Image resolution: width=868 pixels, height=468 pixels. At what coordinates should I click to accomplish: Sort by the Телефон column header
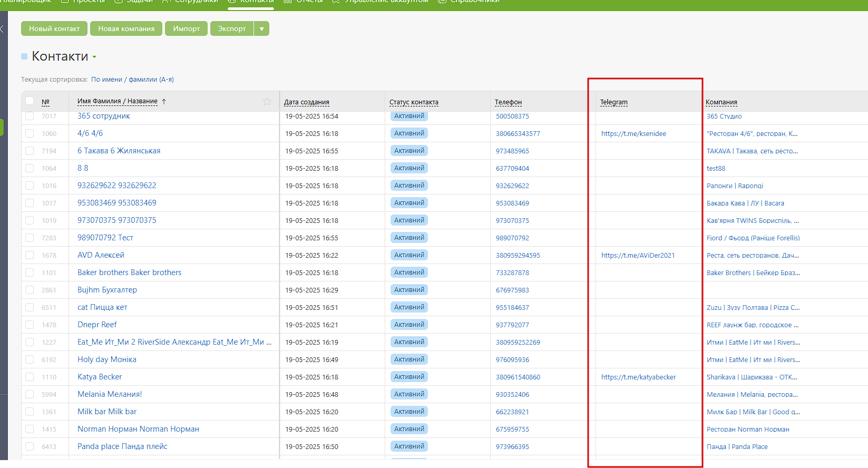click(x=508, y=102)
